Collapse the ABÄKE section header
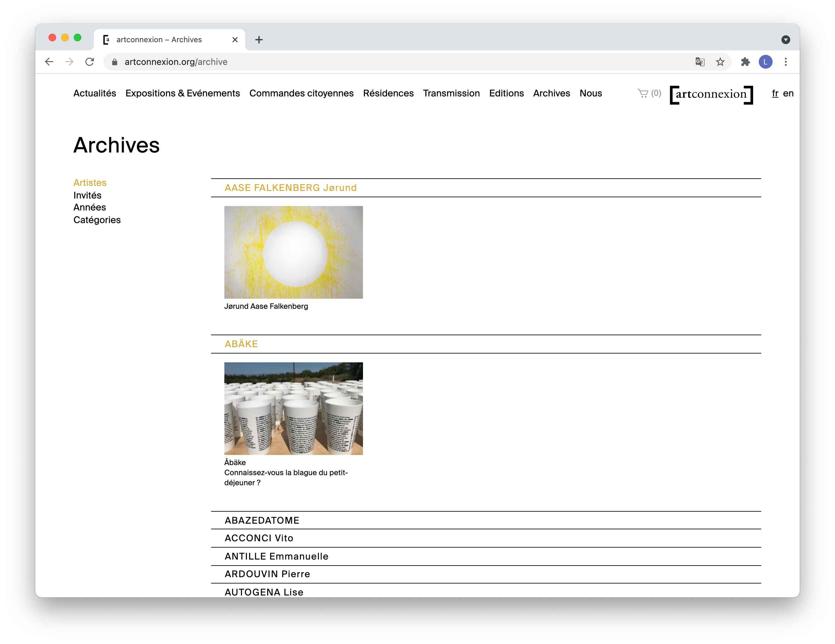 241,344
